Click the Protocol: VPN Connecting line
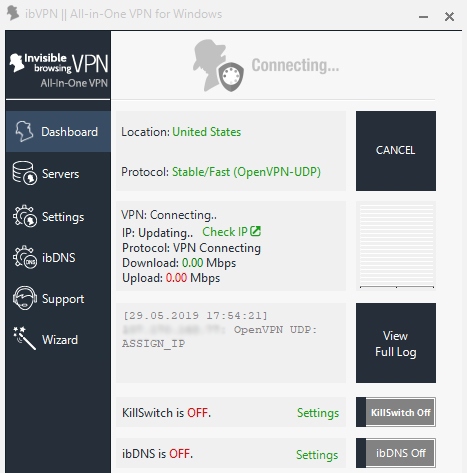Screen dimensions: 467x473 point(191,248)
